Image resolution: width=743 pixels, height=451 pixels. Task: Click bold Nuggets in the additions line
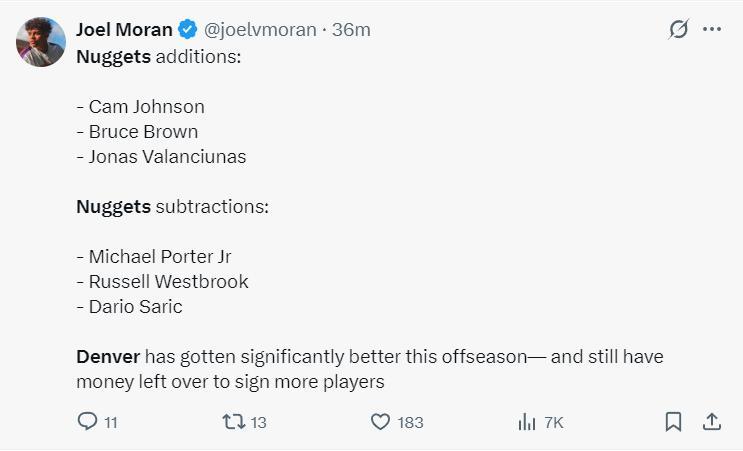coord(113,56)
